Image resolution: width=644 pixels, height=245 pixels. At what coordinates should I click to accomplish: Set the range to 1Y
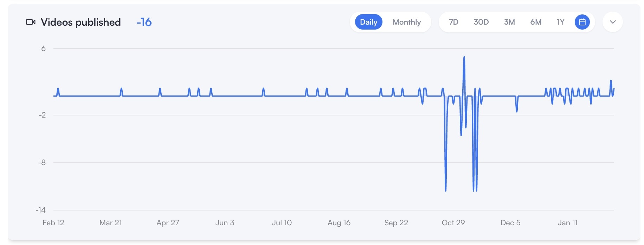(560, 22)
